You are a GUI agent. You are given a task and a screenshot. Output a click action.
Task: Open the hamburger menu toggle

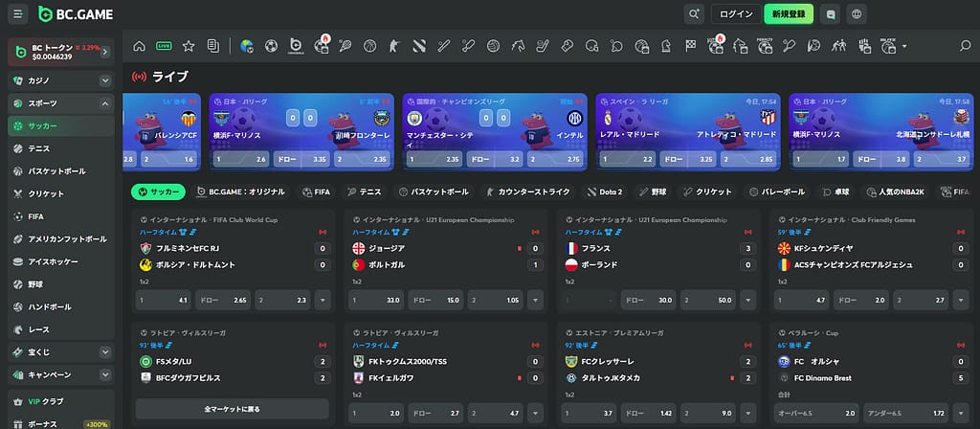[17, 13]
